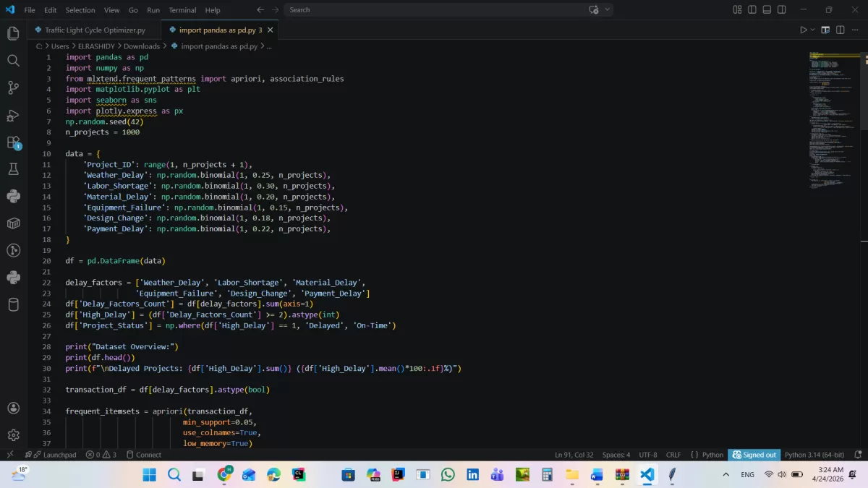Open the Testing flask panel
Image resolution: width=868 pixels, height=488 pixels.
pos(13,168)
